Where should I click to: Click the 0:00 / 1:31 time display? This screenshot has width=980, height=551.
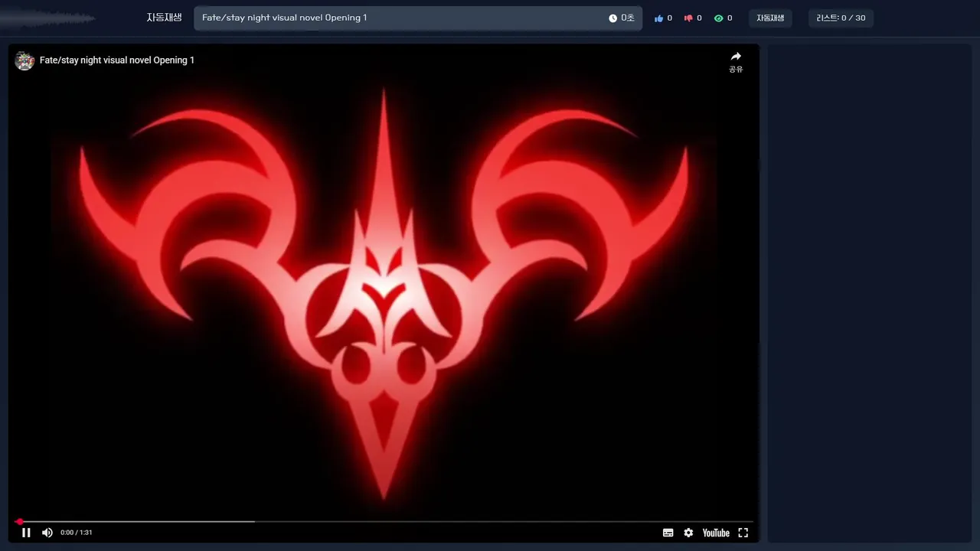pos(77,533)
